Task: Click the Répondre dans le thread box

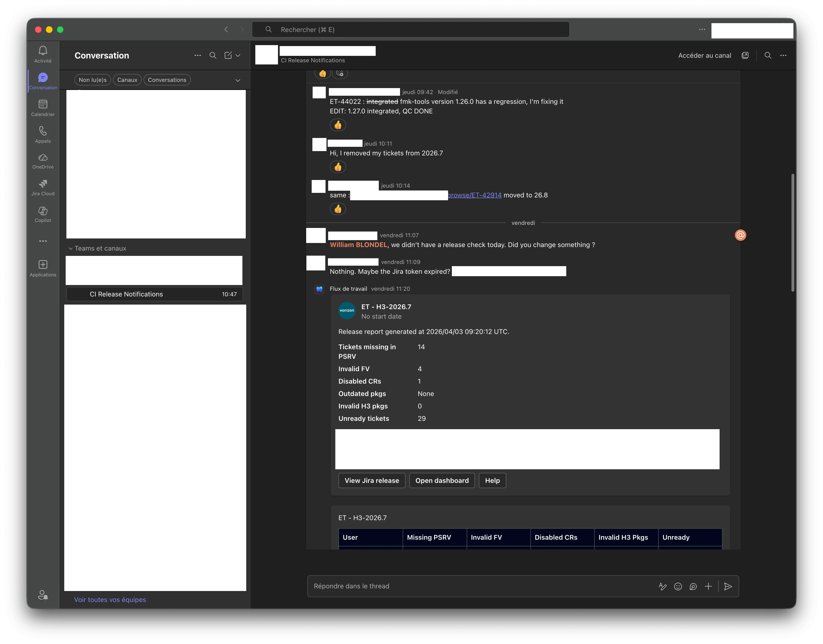Action: 523,586
